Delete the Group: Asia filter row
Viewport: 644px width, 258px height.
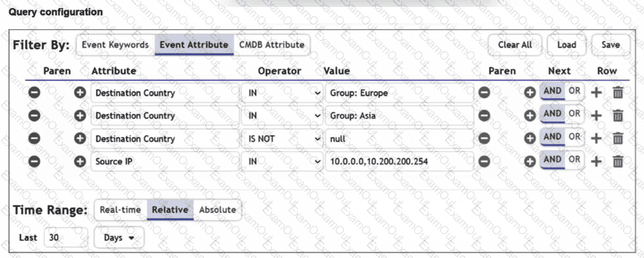(618, 116)
